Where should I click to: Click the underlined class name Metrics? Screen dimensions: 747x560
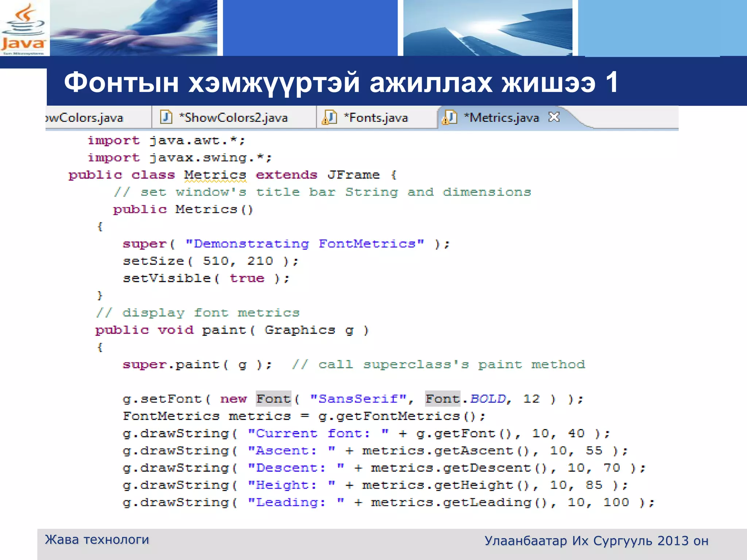(215, 175)
